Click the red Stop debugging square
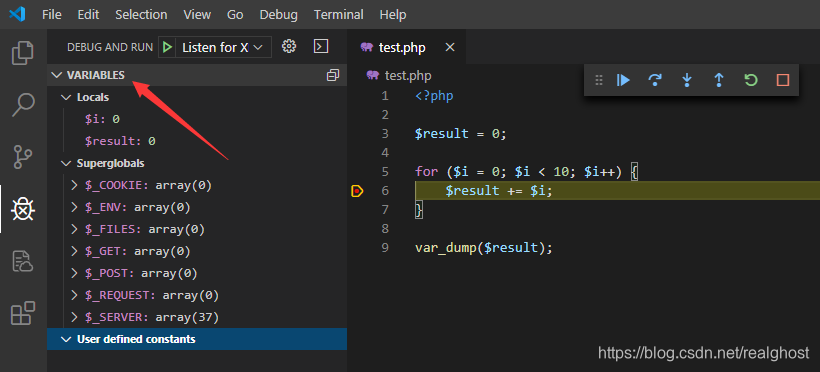820x372 pixels. pyautogui.click(x=782, y=80)
